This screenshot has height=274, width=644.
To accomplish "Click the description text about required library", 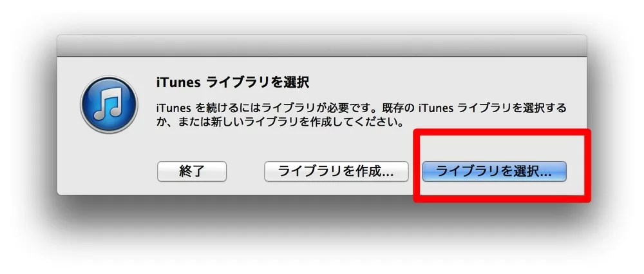I will (361, 115).
